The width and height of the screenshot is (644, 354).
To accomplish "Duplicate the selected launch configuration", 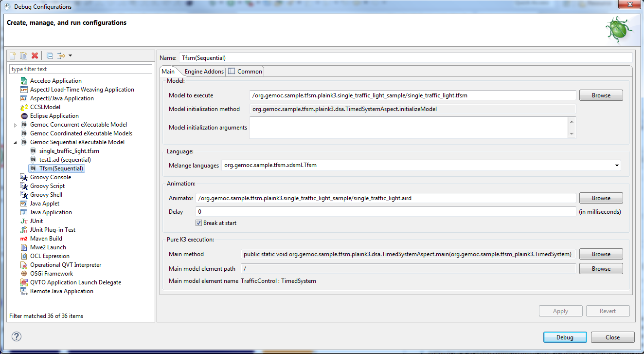I will [23, 56].
